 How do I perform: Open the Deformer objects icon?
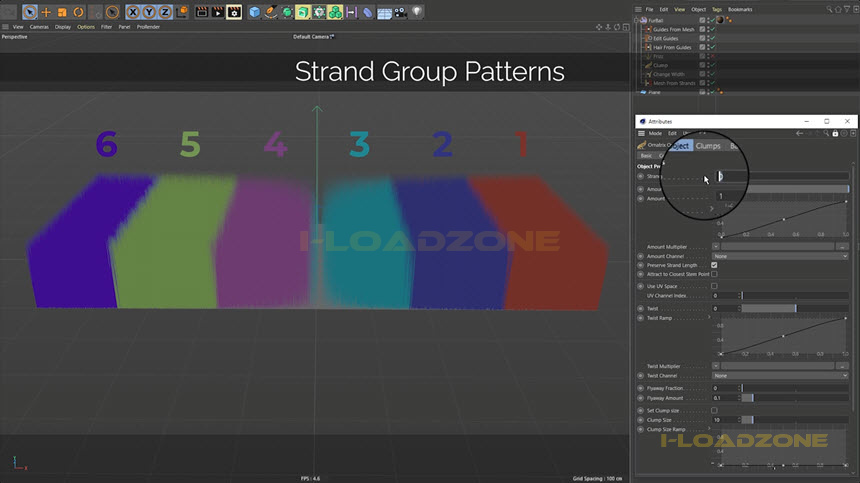367,12
